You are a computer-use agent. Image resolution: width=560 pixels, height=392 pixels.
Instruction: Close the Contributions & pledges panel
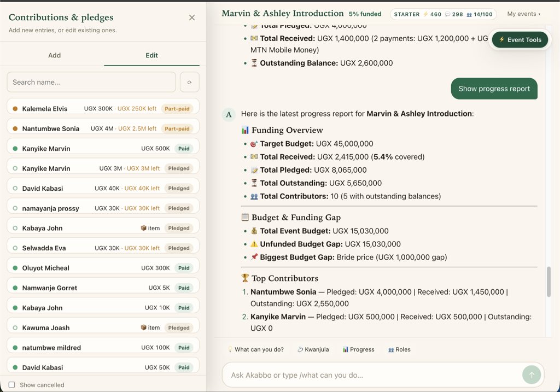(x=192, y=17)
